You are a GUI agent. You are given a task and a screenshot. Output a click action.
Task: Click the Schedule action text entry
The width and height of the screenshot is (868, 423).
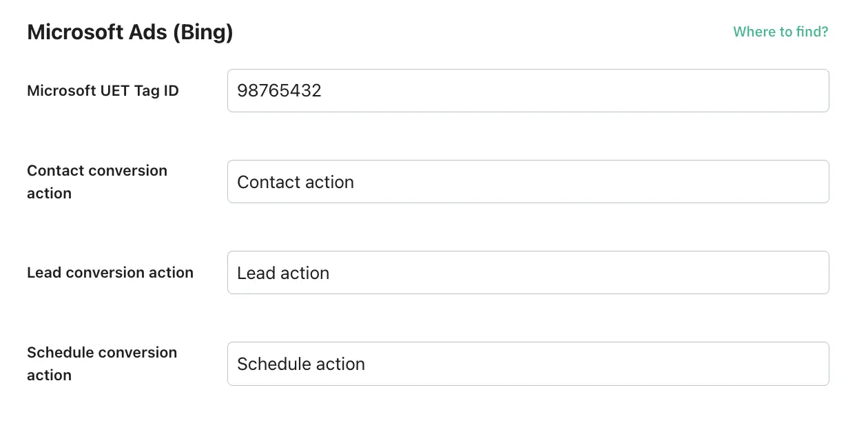click(x=300, y=363)
